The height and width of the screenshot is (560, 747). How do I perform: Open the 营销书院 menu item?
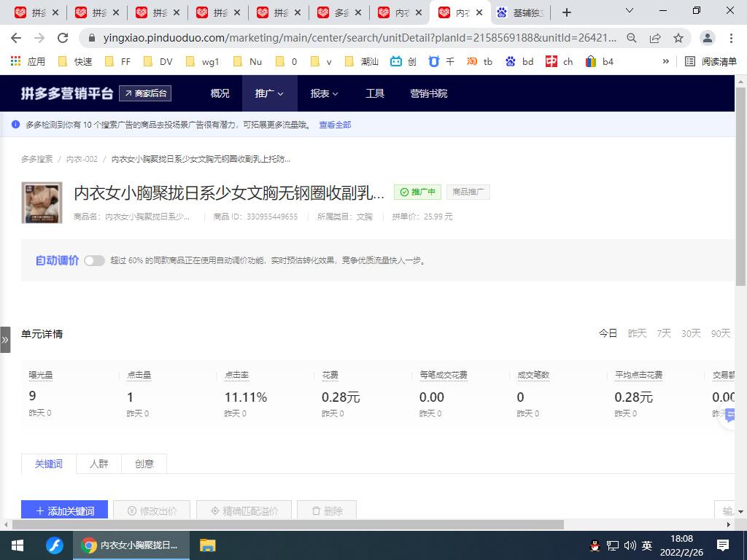[x=429, y=93]
